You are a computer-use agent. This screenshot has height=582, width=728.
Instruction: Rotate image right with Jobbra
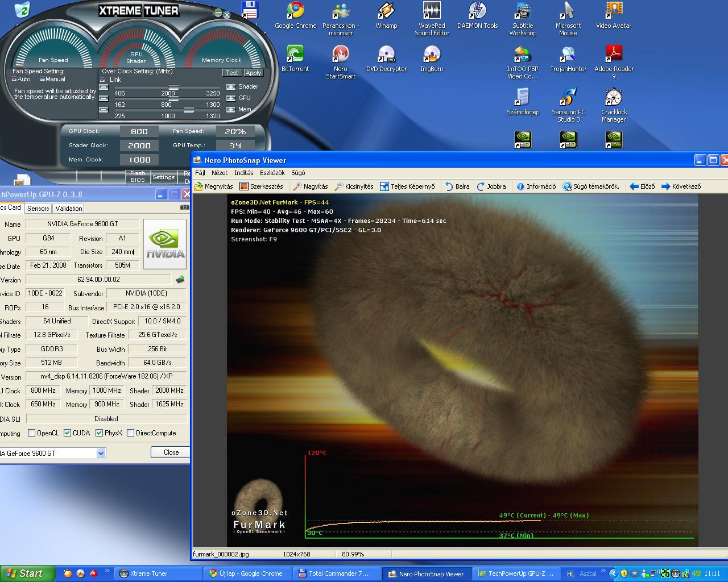click(491, 186)
